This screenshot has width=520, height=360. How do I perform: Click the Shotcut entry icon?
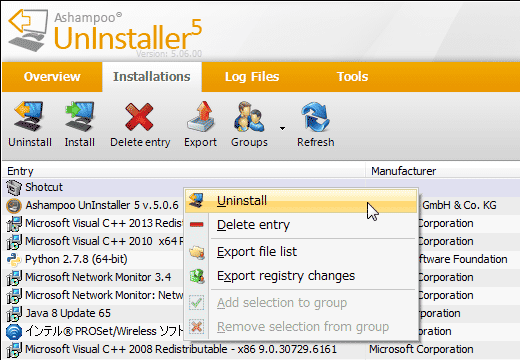[x=14, y=187]
